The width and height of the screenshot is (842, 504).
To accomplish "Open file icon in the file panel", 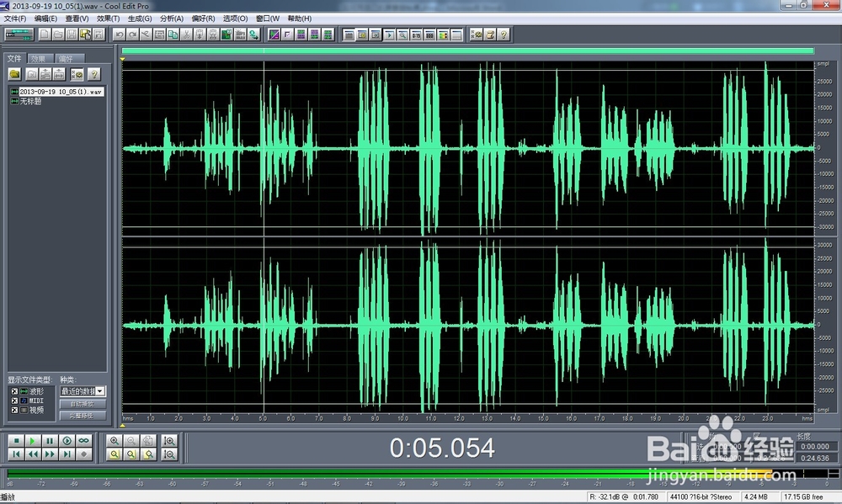I will click(x=15, y=74).
